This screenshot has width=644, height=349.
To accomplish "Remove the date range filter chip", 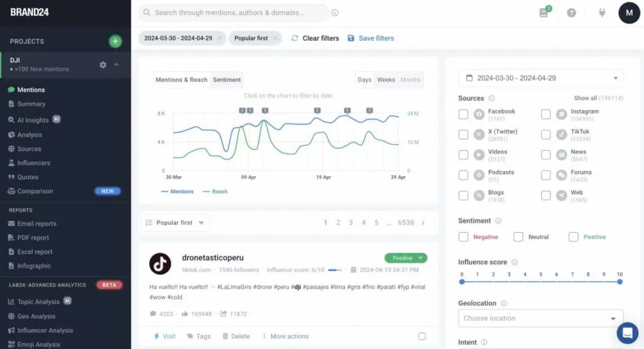I will click(219, 38).
